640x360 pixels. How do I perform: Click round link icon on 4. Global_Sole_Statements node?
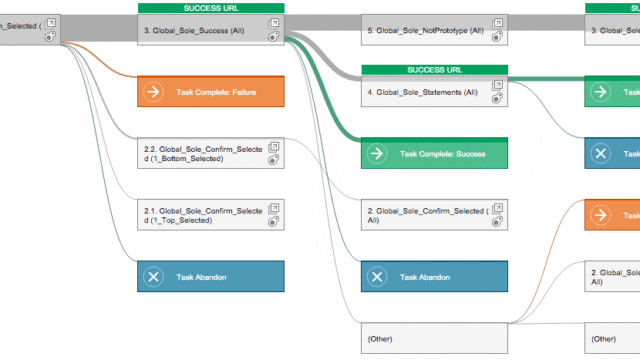(497, 98)
